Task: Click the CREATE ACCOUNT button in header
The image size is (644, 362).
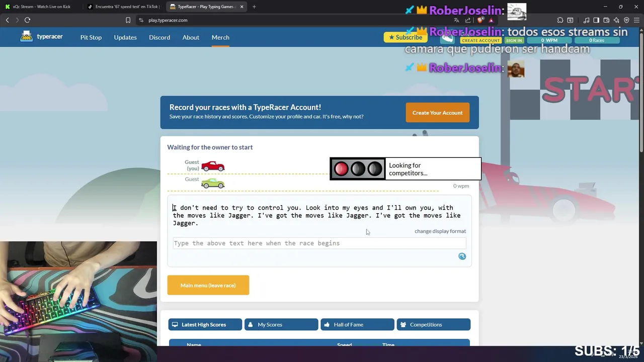Action: (481, 40)
